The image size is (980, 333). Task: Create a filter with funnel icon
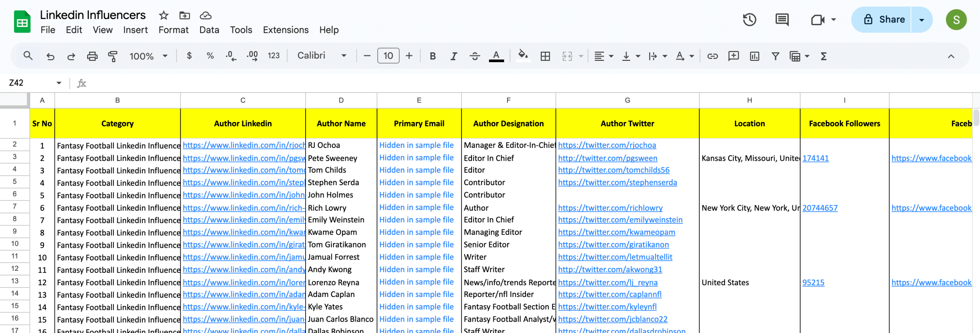[775, 56]
